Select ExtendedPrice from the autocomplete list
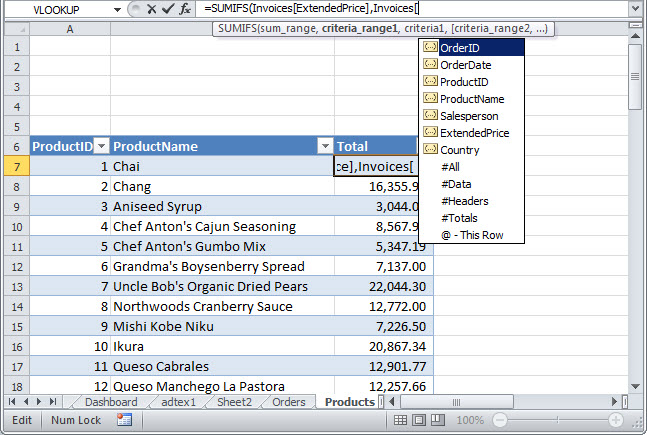647x435 pixels. pyautogui.click(x=474, y=133)
